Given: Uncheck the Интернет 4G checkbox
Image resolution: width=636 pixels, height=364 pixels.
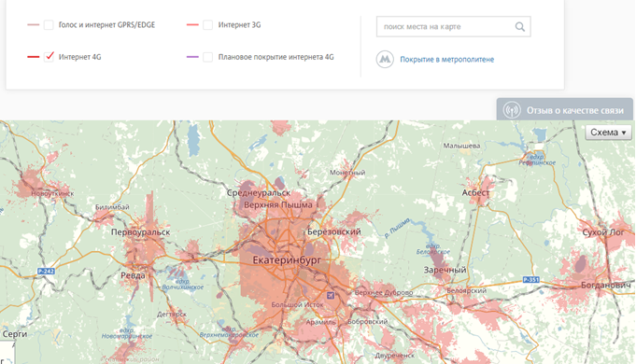Looking at the screenshot, I should [x=49, y=57].
